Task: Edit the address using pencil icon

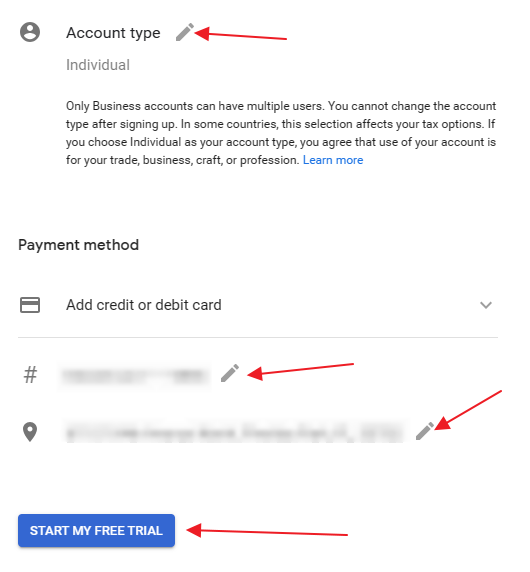Action: [425, 431]
